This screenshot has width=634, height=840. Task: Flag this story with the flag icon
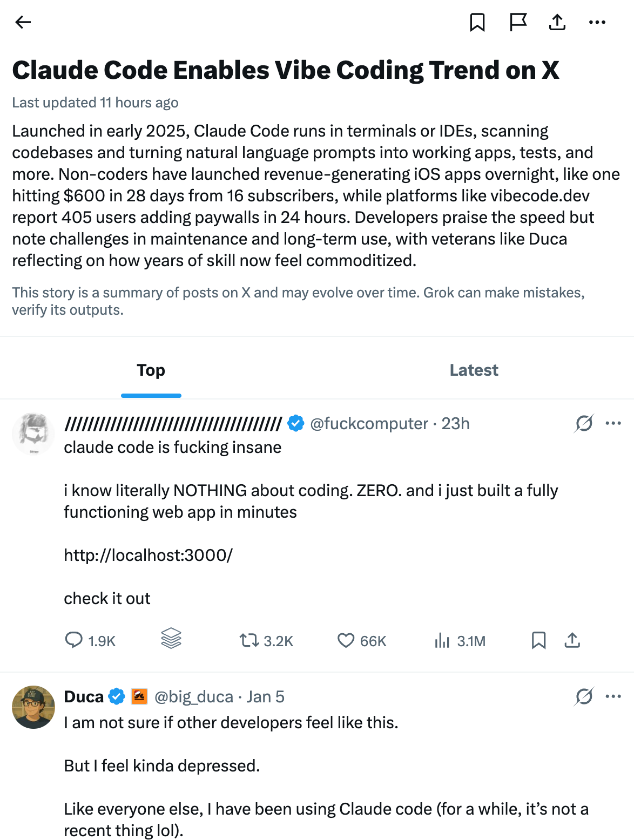[x=518, y=22]
